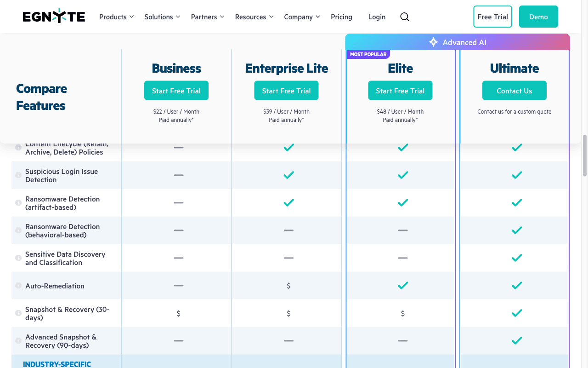Image resolution: width=588 pixels, height=368 pixels.
Task: Start Free Trial for Business plan
Action: [x=176, y=91]
